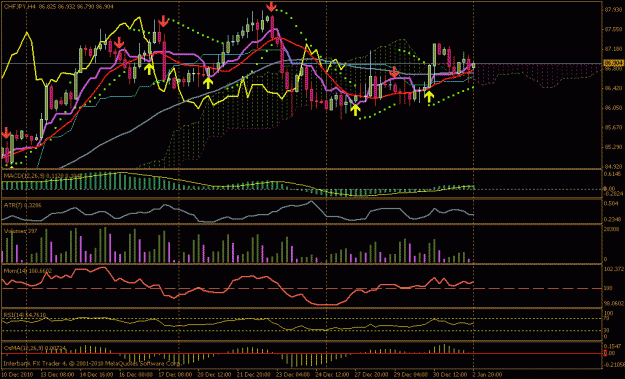Viewport: 625px width, 379px height.
Task: Click the Momentum scale value 102.372
Action: click(614, 269)
